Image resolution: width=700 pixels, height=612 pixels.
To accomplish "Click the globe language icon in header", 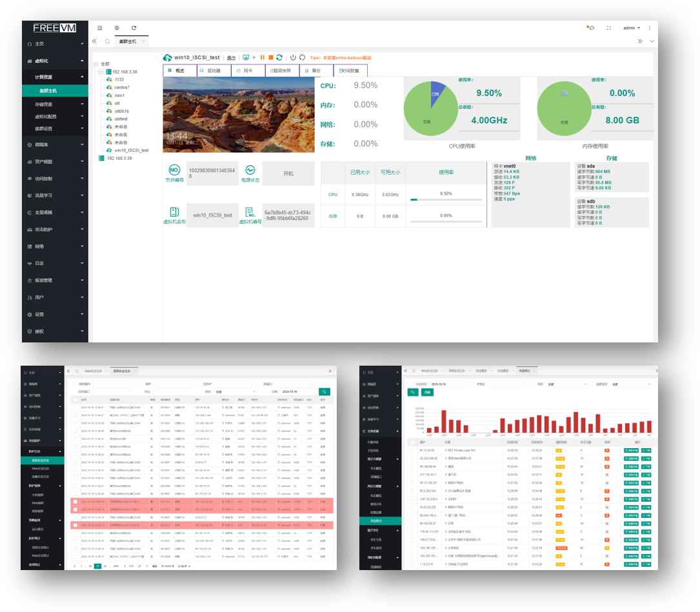I will (x=117, y=28).
